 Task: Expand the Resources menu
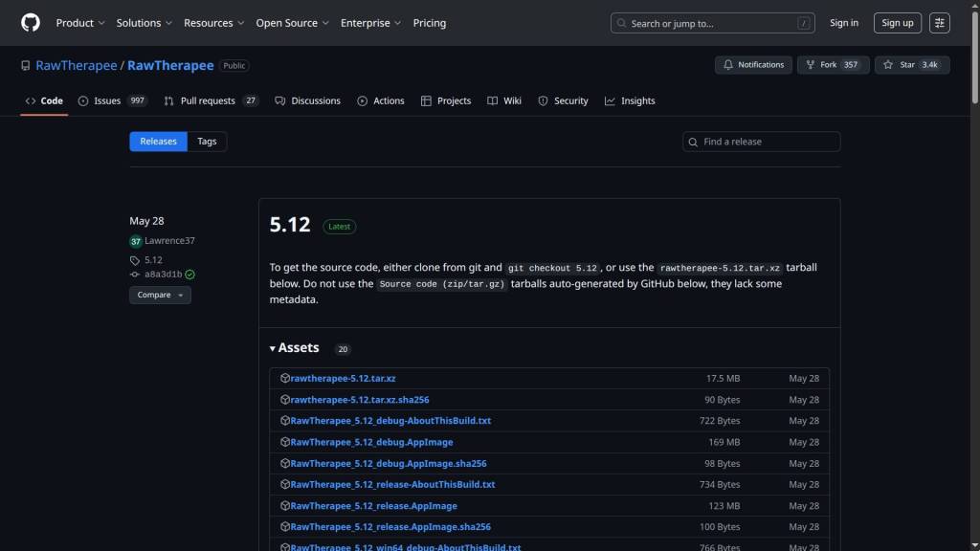(213, 23)
